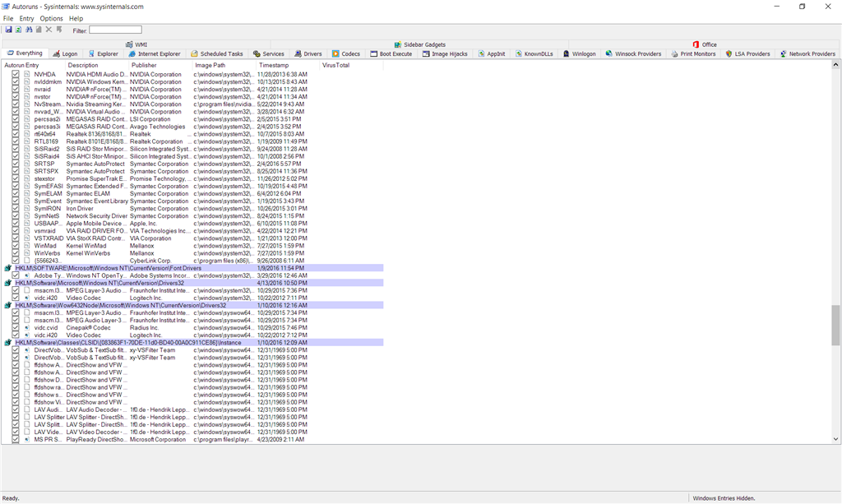
Task: Uncheck the LAV Audio Decoder checkbox
Action: click(x=16, y=409)
